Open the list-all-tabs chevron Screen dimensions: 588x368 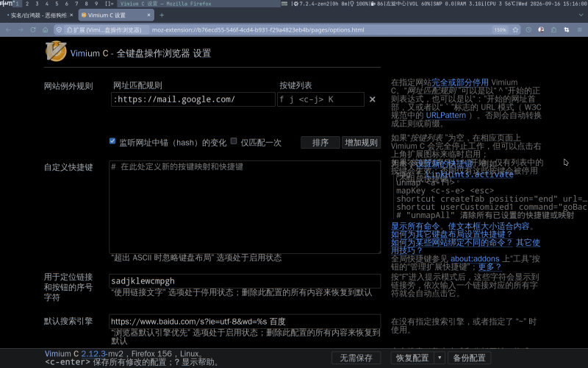click(581, 15)
